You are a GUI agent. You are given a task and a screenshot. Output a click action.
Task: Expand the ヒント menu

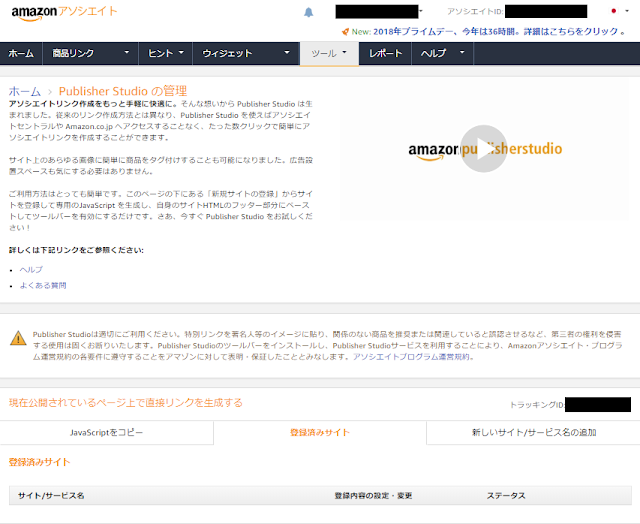(165, 53)
